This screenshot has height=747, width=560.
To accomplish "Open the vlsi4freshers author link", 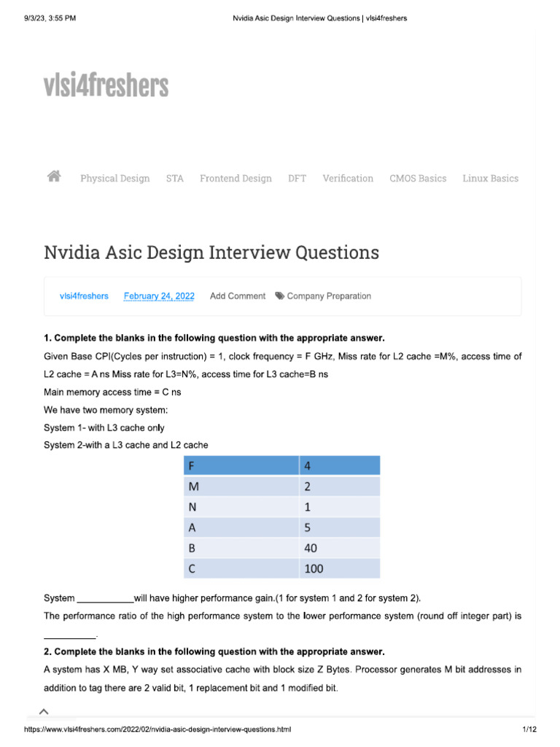I will coord(84,296).
